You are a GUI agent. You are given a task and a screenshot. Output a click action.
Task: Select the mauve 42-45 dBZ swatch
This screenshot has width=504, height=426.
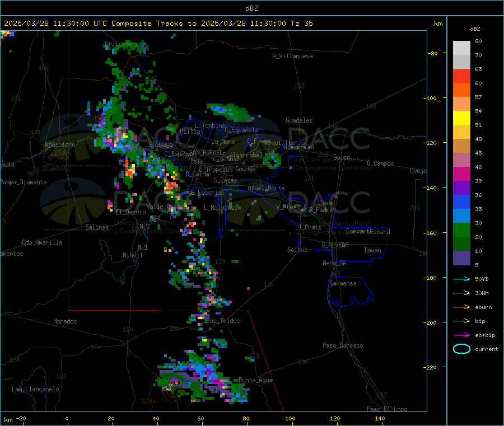point(461,160)
